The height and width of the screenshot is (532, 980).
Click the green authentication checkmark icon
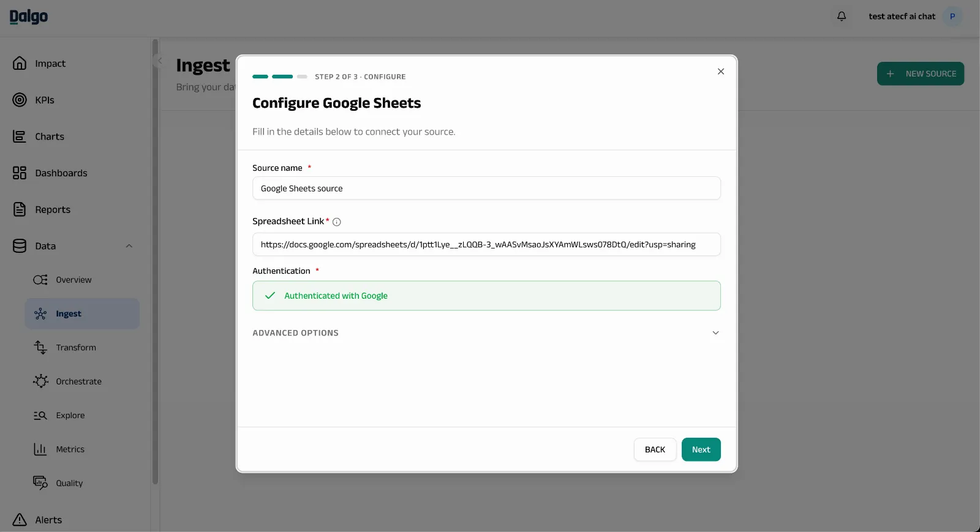click(269, 296)
